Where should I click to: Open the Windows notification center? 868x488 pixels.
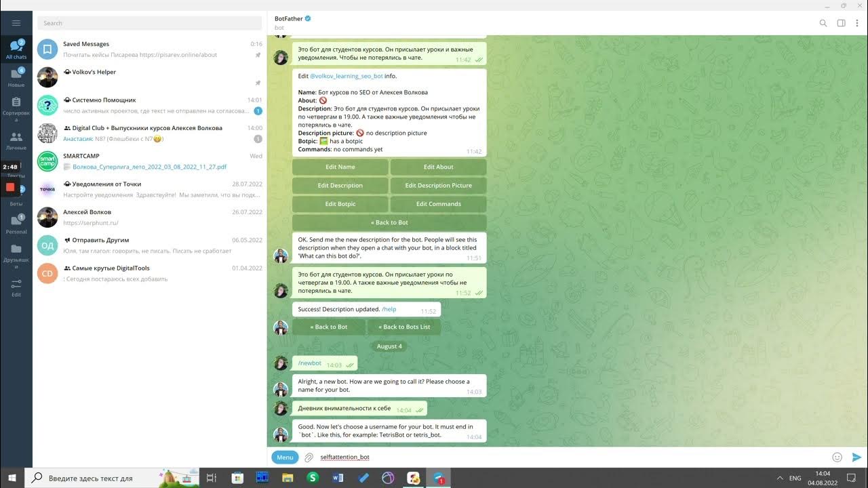tap(852, 478)
